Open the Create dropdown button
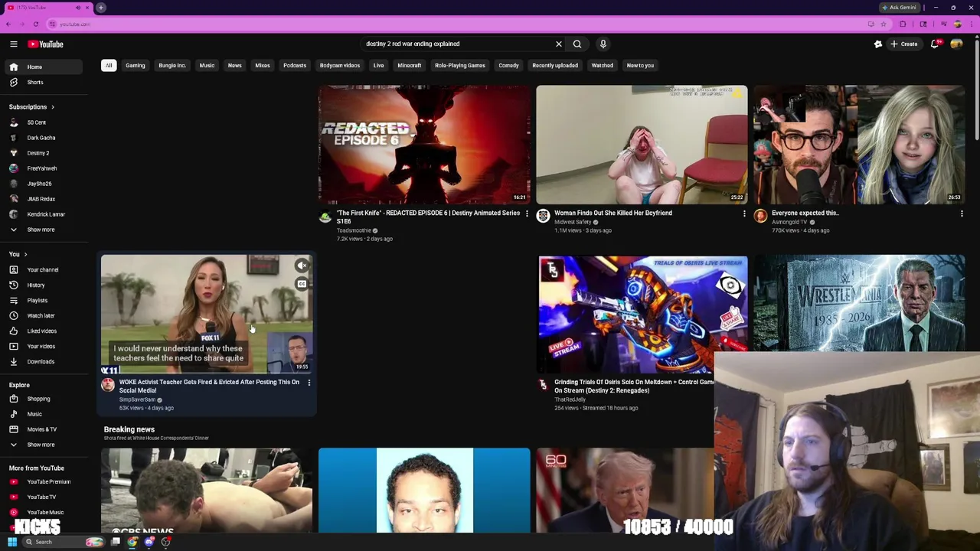 click(903, 44)
